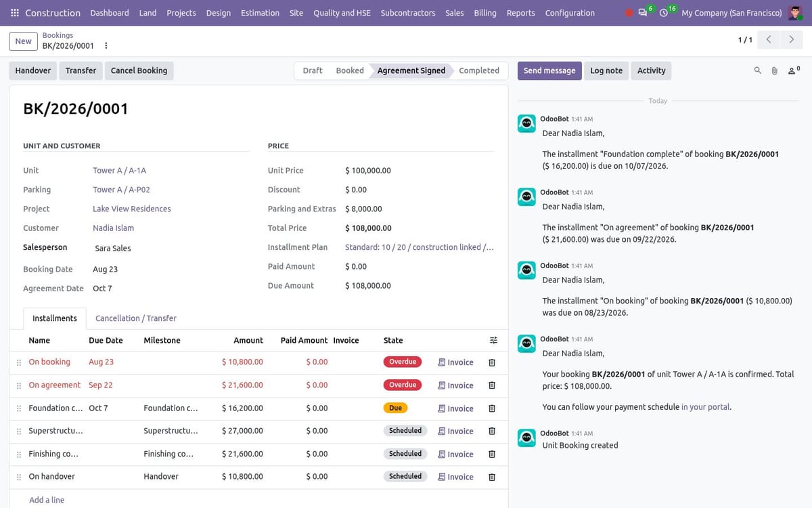Image resolution: width=812 pixels, height=508 pixels.
Task: Click the Handover button
Action: (33, 70)
